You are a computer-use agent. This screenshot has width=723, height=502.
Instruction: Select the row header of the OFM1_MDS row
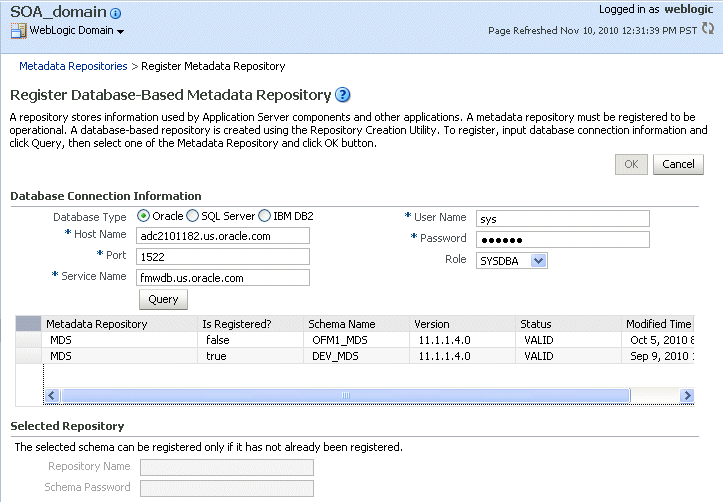(29, 340)
